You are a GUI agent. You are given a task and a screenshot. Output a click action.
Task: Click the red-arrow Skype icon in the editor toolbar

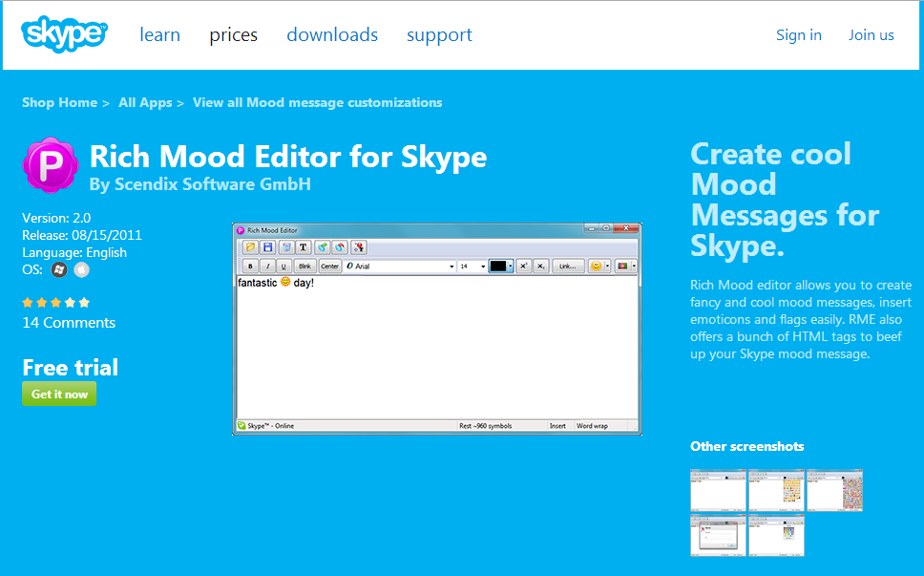pos(340,247)
